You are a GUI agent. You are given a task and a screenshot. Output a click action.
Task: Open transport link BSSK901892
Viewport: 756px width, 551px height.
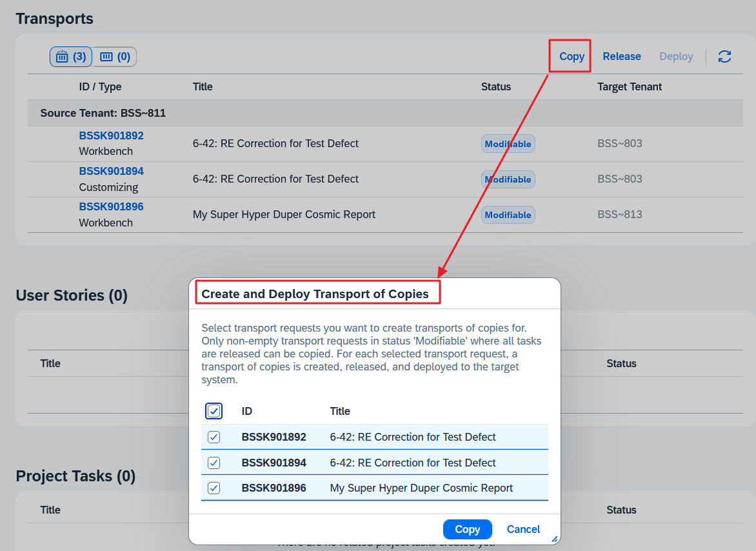pos(111,135)
